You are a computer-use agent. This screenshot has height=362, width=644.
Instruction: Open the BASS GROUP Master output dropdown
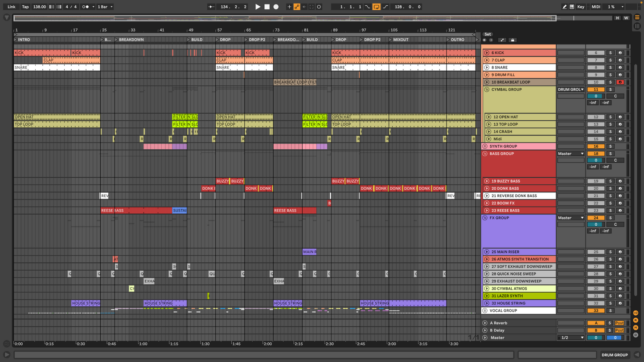coord(570,154)
